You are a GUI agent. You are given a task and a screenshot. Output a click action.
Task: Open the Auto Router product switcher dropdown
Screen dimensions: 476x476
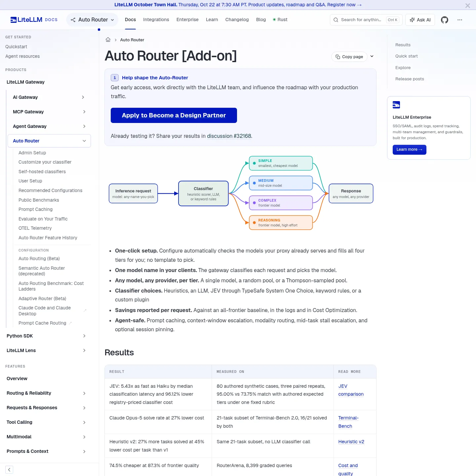click(92, 20)
